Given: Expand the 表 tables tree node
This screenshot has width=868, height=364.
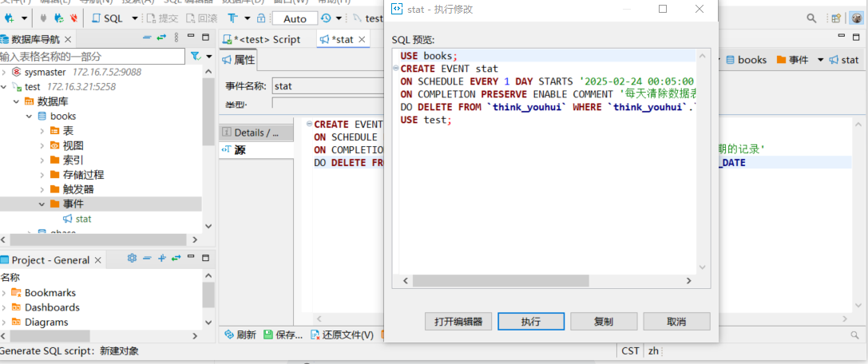Looking at the screenshot, I should (42, 131).
